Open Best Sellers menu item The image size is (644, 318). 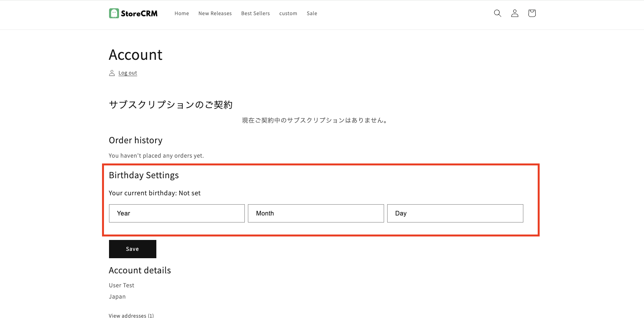pos(255,13)
